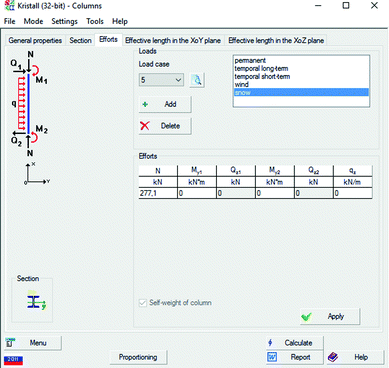This screenshot has height=368, width=389.
Task: Switch to the Section tab
Action: coord(80,40)
